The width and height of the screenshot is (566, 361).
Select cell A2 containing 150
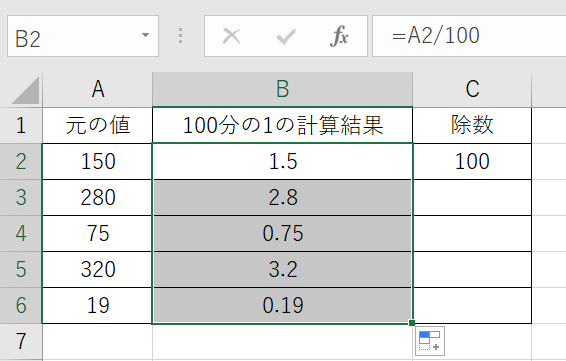(97, 161)
